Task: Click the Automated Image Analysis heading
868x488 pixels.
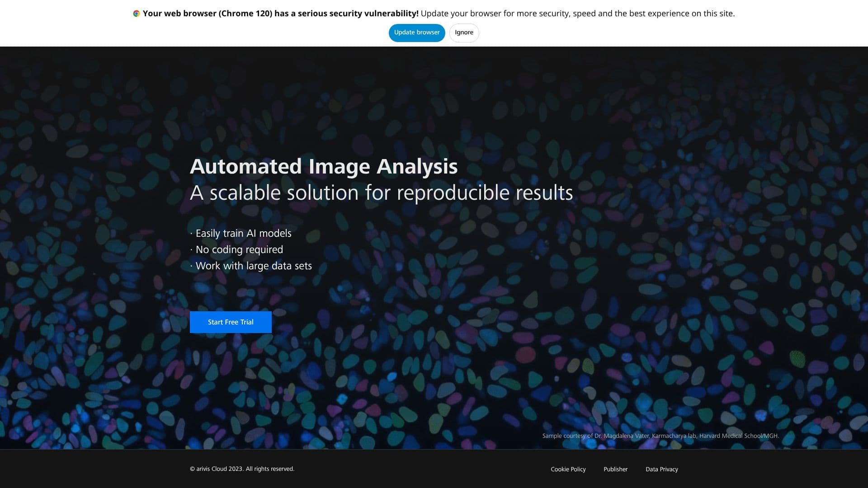Action: 324,167
